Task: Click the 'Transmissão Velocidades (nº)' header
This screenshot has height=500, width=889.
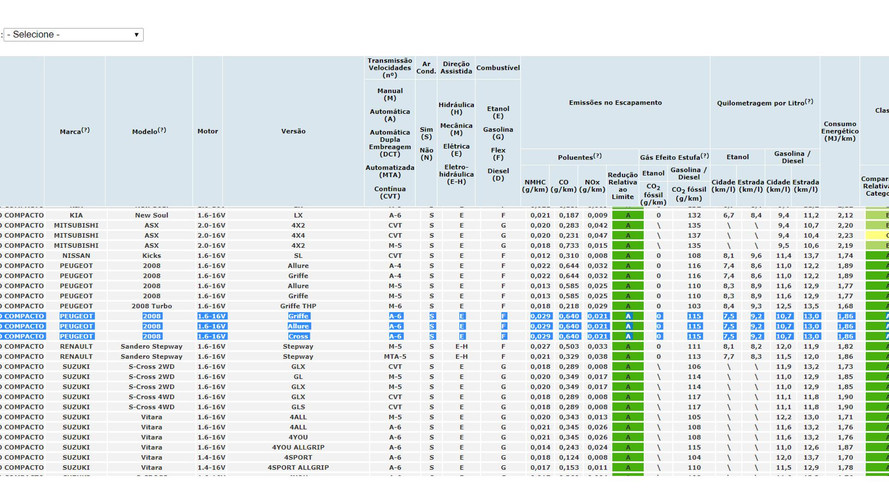Action: click(390, 67)
